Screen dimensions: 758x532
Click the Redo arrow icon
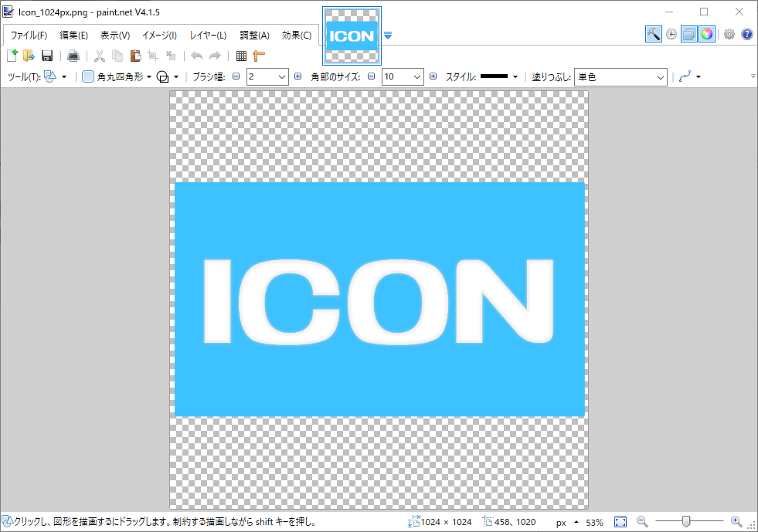pos(215,56)
